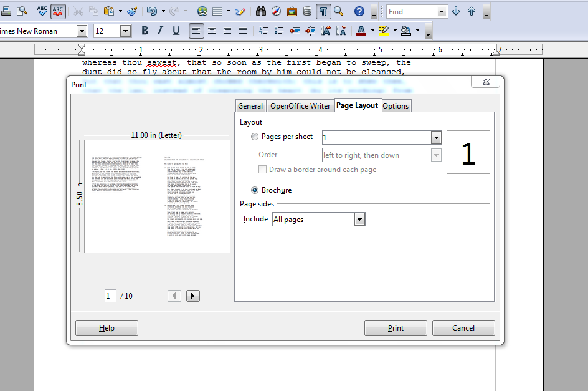Open Find box history dropdown
Viewport: 588px width, 391px height.
click(x=442, y=12)
